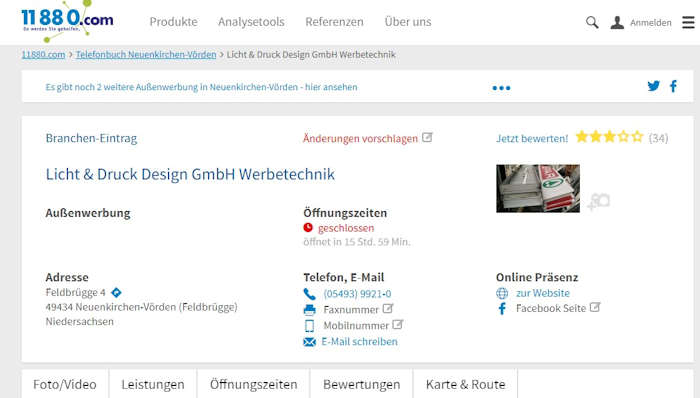This screenshot has width=700, height=398.
Task: Share via Facebook icon in banner
Action: click(x=673, y=86)
